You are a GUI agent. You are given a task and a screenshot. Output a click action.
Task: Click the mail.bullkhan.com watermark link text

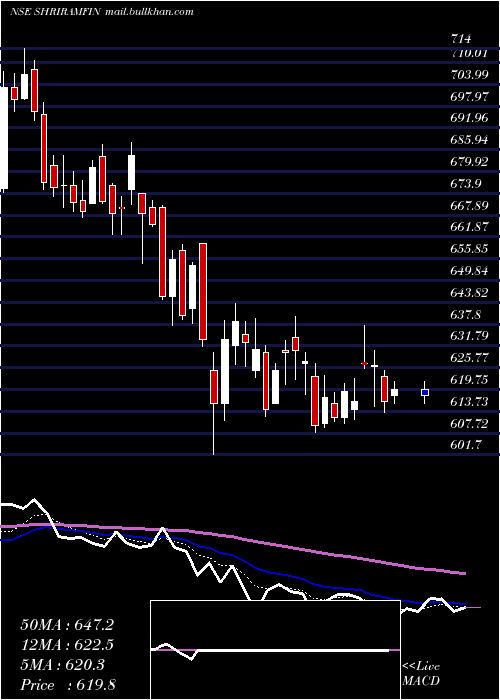[150, 12]
